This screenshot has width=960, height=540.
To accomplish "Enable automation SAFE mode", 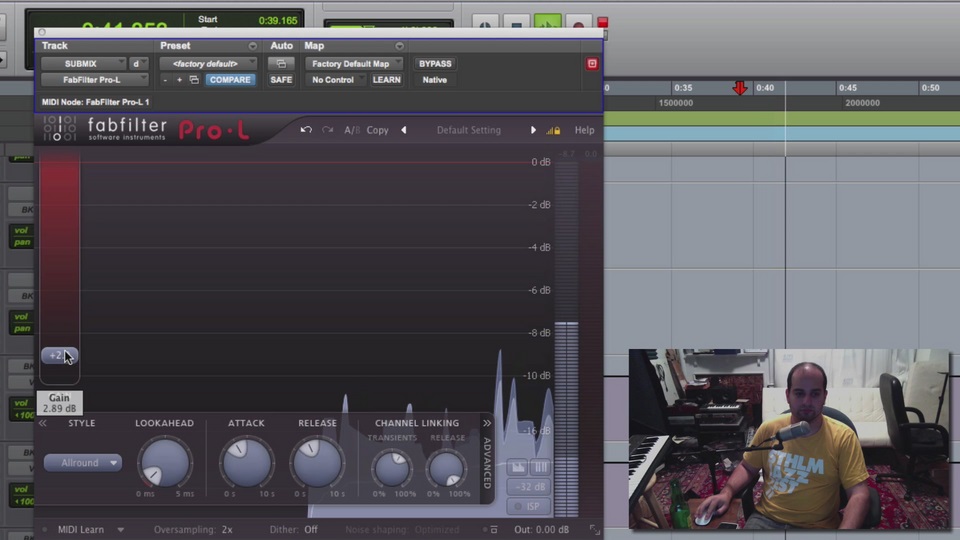I will (281, 80).
